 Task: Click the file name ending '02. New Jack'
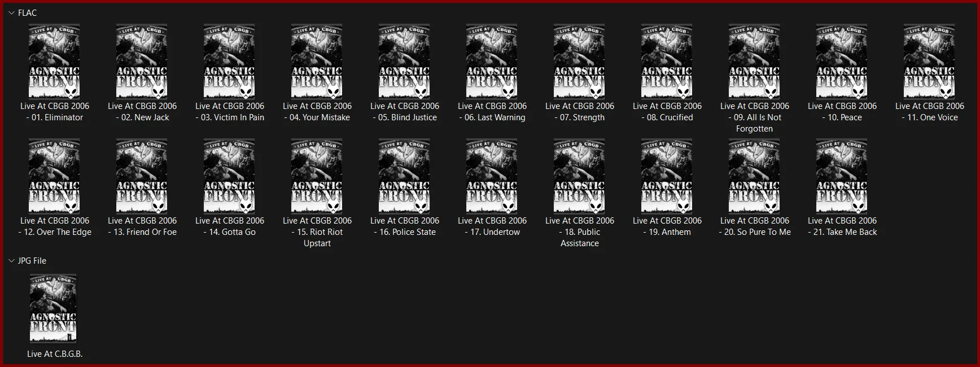142,112
